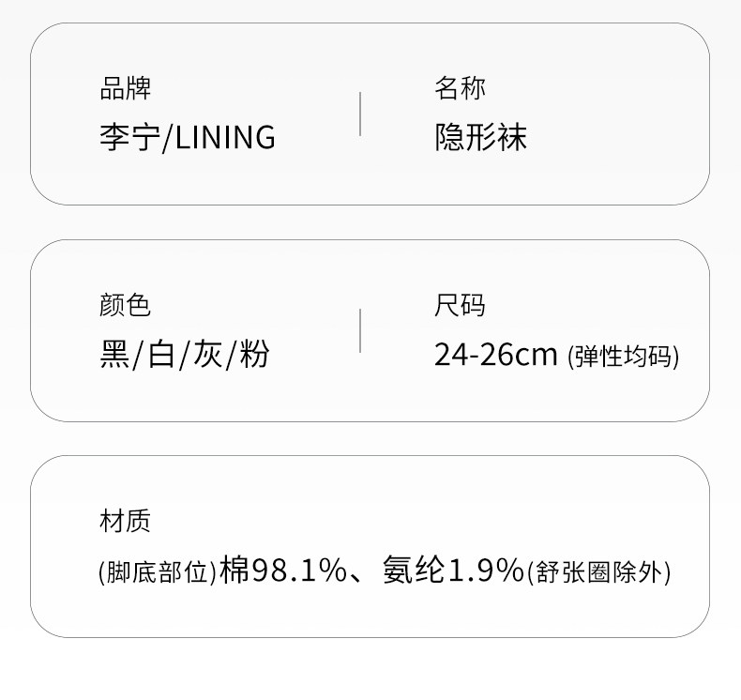The height and width of the screenshot is (700, 741).
Task: Select the 白 color option text
Action: [x=161, y=354]
